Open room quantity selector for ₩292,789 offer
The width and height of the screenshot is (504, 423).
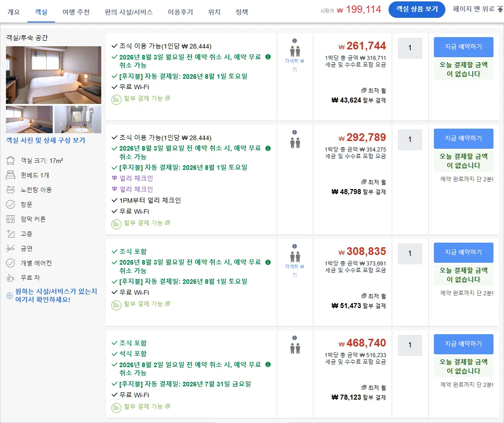[x=410, y=140]
